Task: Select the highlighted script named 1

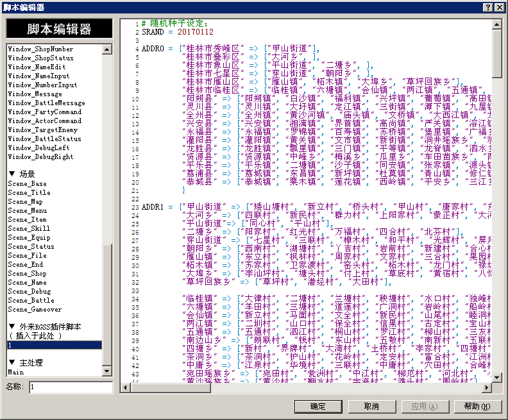Action: tap(55, 345)
